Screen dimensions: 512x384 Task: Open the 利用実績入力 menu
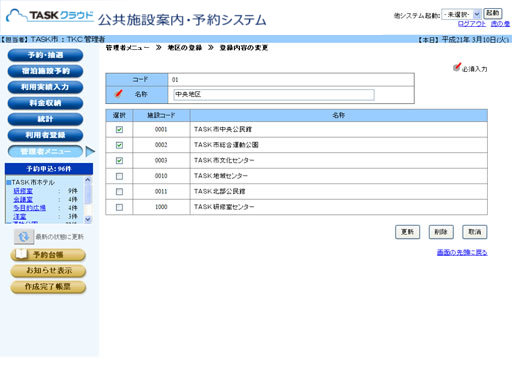click(x=45, y=87)
